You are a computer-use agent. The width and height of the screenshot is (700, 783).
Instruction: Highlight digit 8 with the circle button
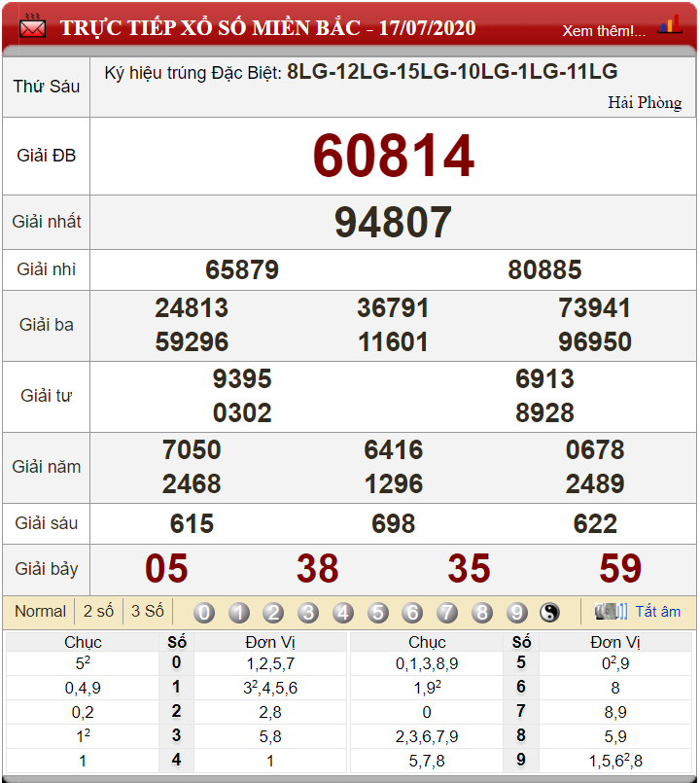482,612
